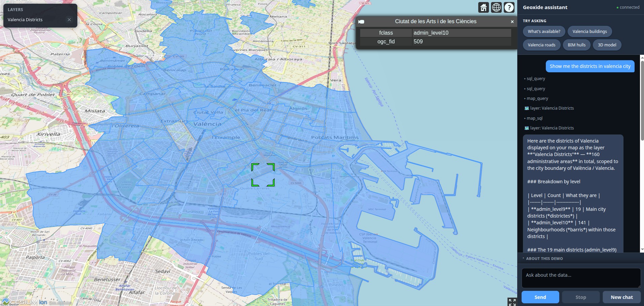Click the Paiporta map label

[35, 257]
